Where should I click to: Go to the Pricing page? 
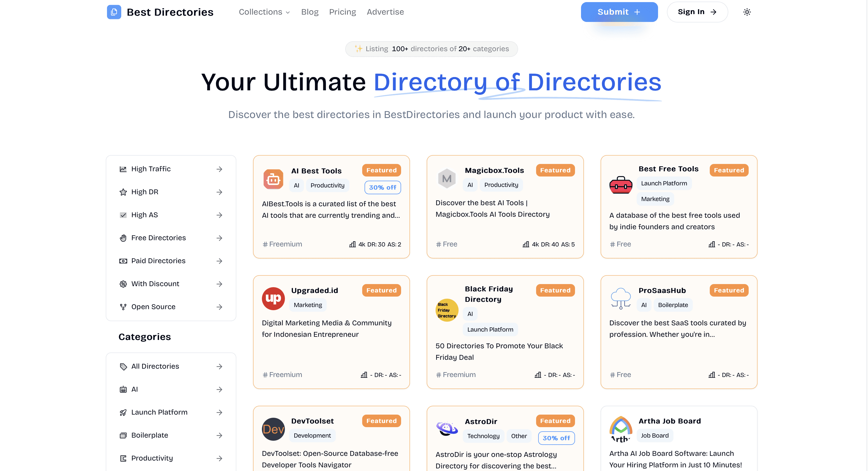tap(342, 12)
